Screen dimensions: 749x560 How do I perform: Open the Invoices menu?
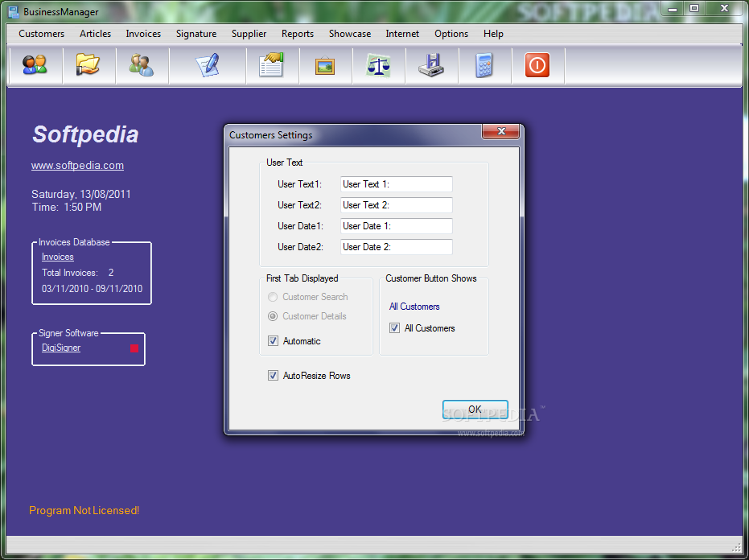point(143,34)
